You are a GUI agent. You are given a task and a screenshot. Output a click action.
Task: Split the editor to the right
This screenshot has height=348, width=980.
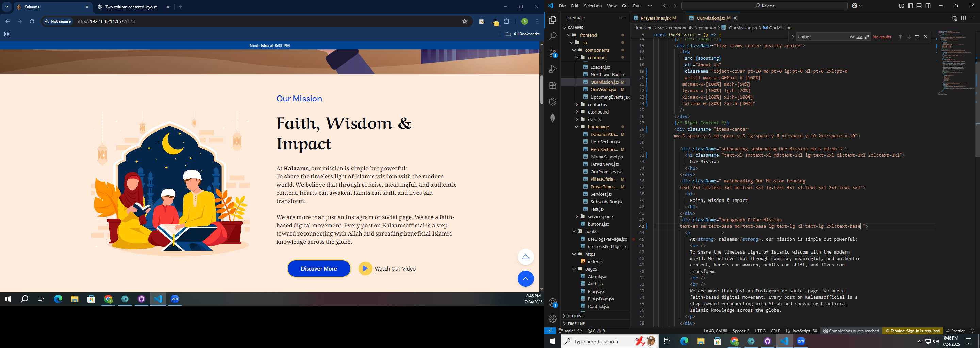(963, 18)
